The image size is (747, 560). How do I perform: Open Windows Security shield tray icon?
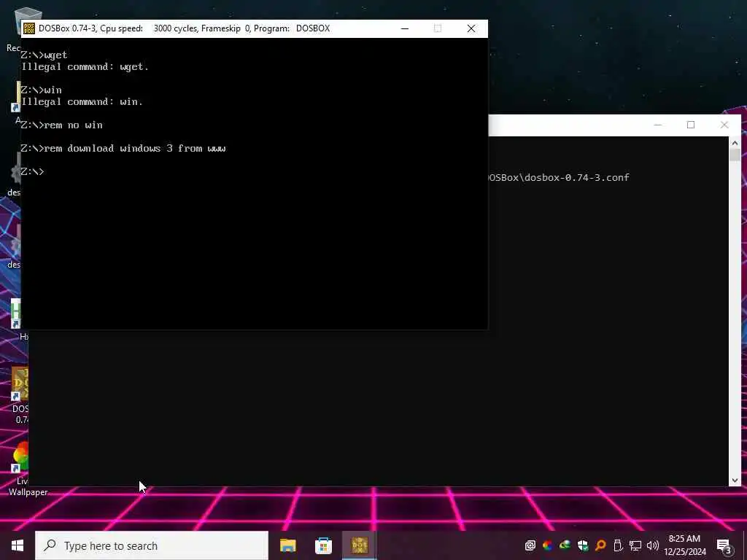583,545
